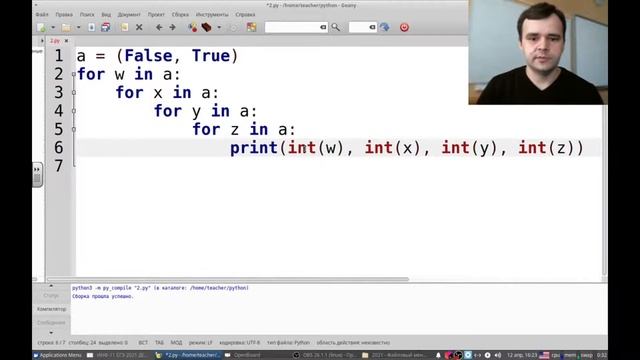Switch to Сообщения message tab
This screenshot has width=640, height=360.
tap(51, 322)
